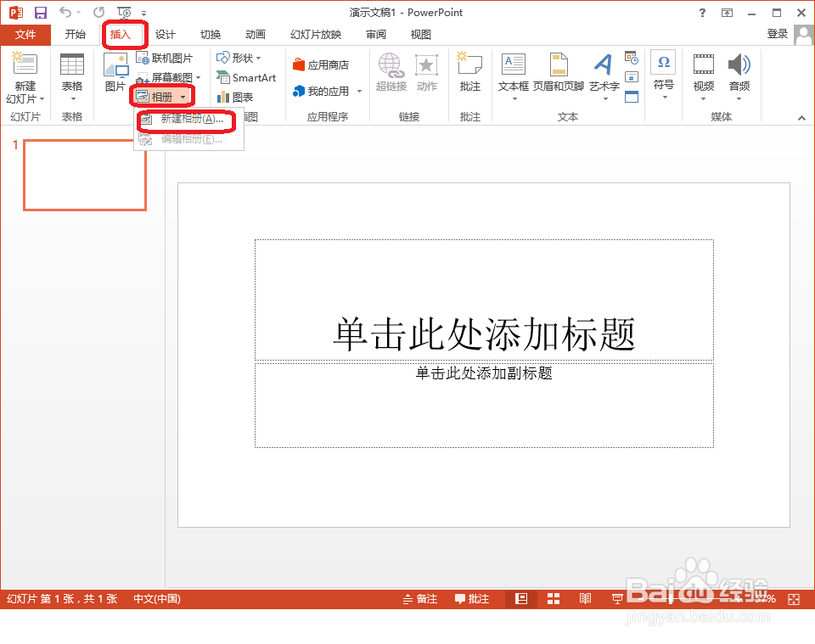Click the 新建幻灯片 (New Slide) icon
815x644 pixels.
click(x=25, y=64)
